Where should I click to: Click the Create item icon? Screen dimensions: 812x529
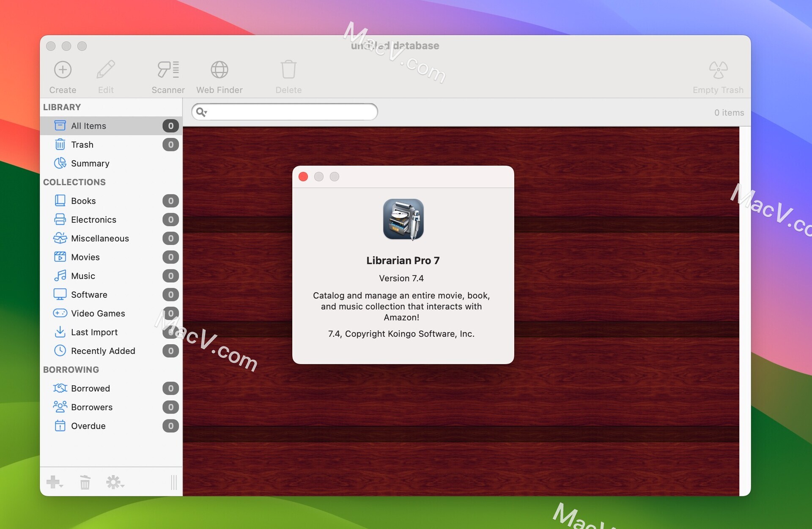(62, 71)
